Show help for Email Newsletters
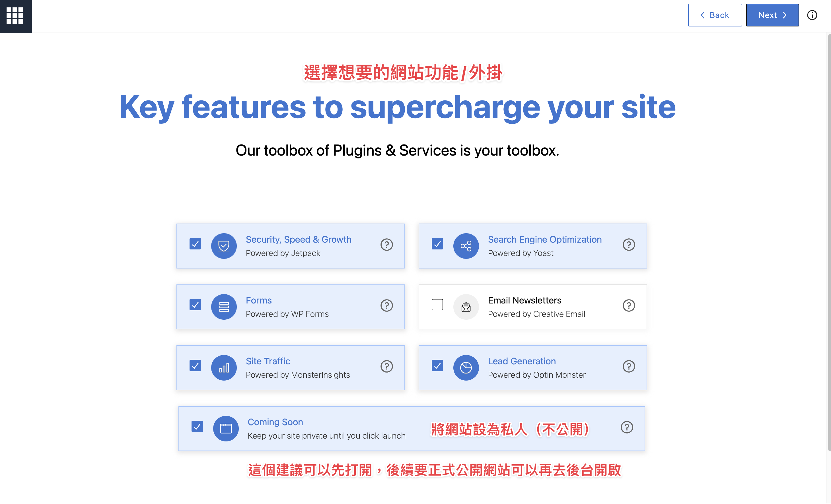This screenshot has width=831, height=504. (x=629, y=305)
